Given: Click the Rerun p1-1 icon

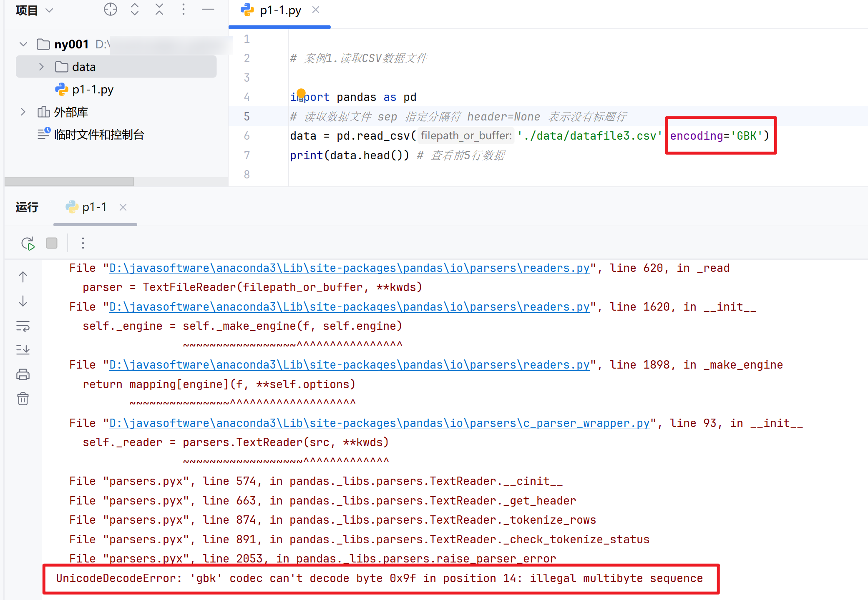Looking at the screenshot, I should pyautogui.click(x=28, y=243).
